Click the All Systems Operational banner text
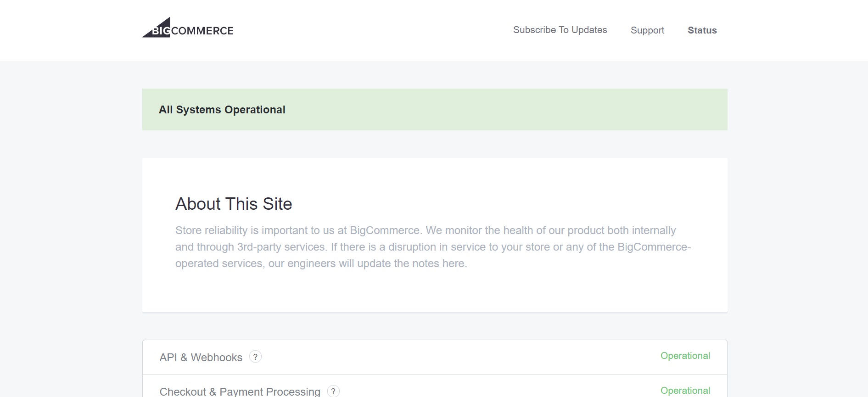The height and width of the screenshot is (397, 868). click(222, 110)
